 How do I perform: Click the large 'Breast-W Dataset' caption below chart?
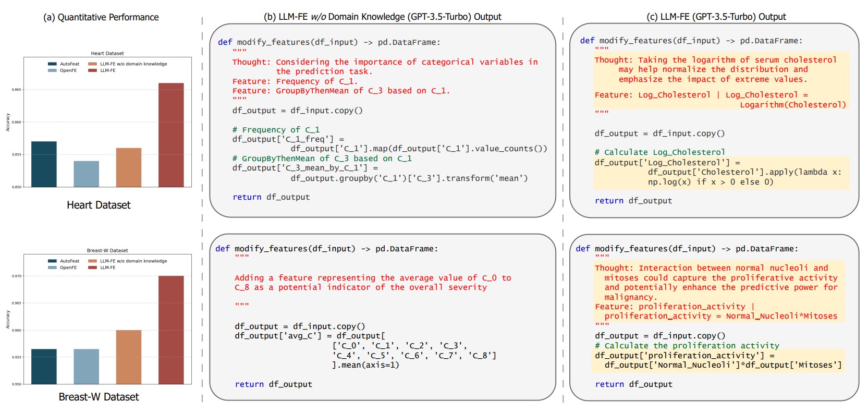[99, 397]
